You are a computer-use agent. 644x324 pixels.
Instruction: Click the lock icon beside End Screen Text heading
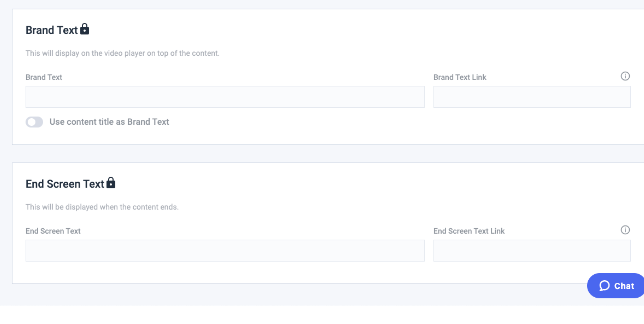point(111,183)
